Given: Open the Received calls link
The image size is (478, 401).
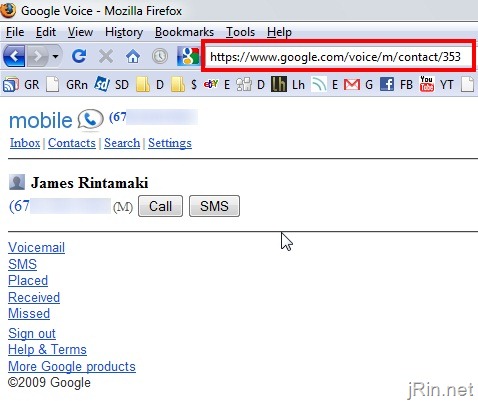Looking at the screenshot, I should (34, 297).
